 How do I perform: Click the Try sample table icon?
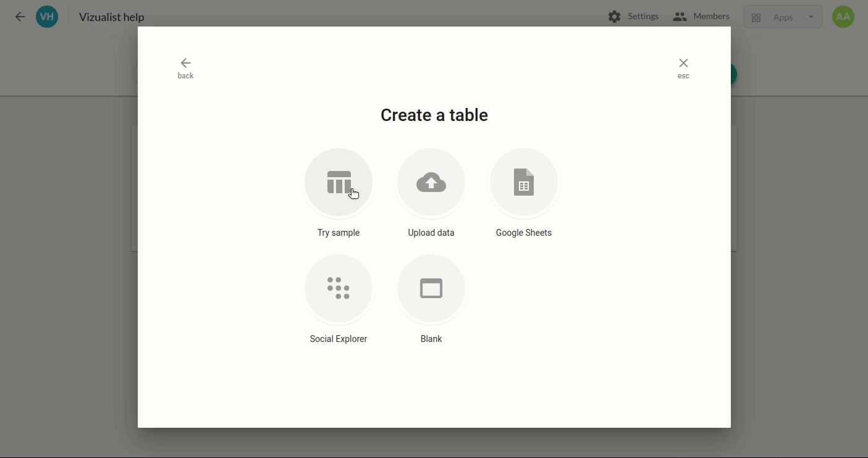[339, 183]
